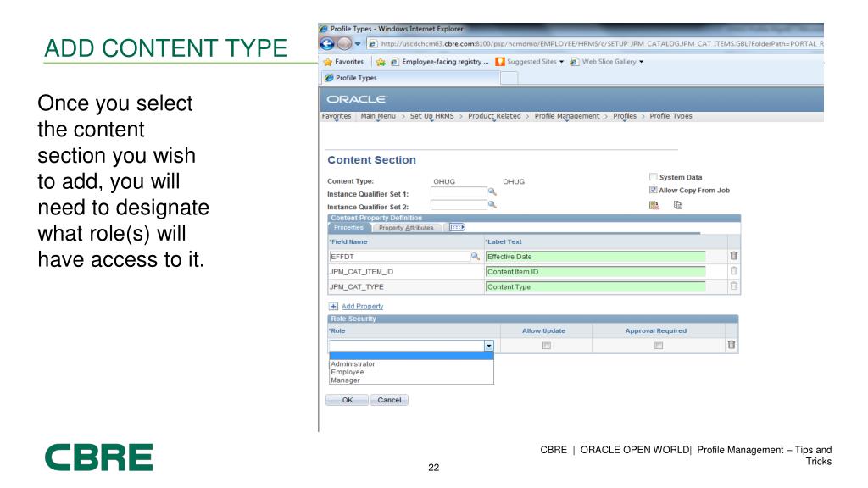Switch to the Properties tab

point(348,227)
